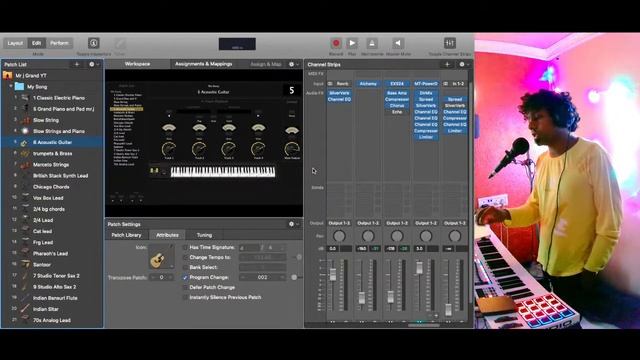Image resolution: width=640 pixels, height=360 pixels.
Task: Open the Assignments & Mappings tab
Action: tap(203, 64)
